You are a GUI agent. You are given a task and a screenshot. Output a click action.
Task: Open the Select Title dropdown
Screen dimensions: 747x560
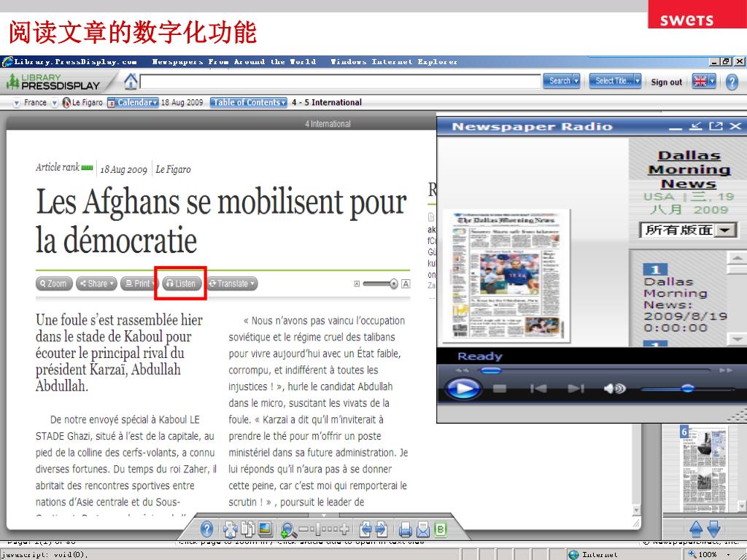[x=614, y=81]
